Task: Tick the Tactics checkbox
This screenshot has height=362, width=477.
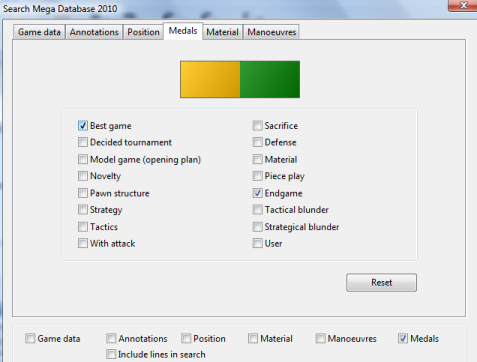Action: [83, 227]
